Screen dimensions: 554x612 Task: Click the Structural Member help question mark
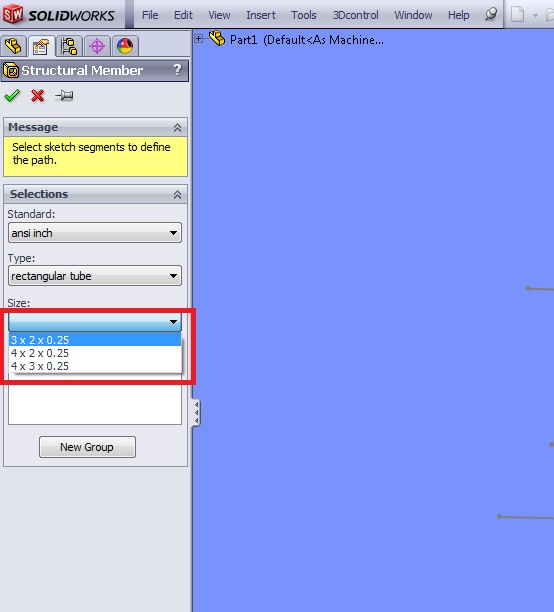(177, 70)
